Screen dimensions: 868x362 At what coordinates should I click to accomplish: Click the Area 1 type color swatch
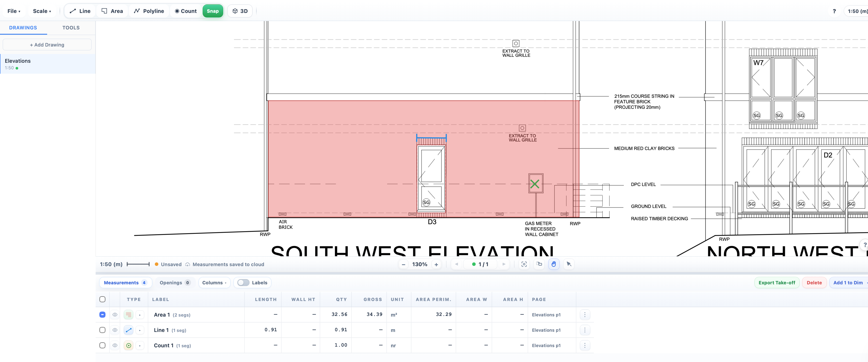point(128,314)
